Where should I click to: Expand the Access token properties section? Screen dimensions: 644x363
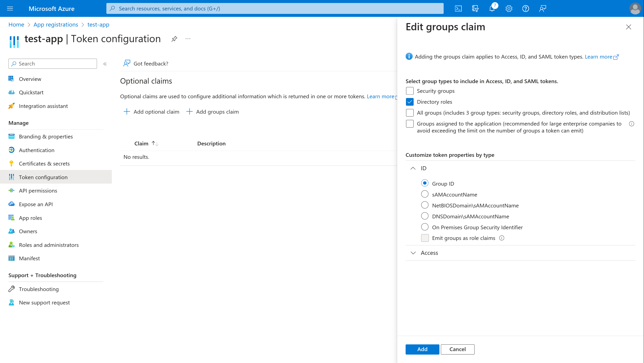point(429,252)
